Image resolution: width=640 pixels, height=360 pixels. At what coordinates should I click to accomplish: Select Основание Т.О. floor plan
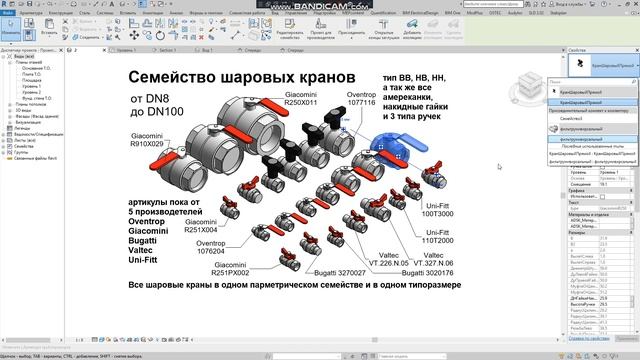pos(36,68)
